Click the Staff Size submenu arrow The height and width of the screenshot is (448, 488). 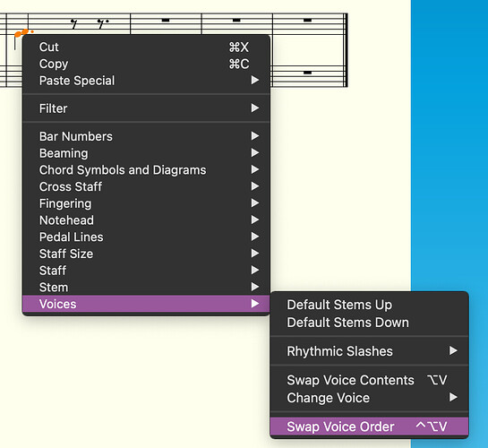(255, 253)
